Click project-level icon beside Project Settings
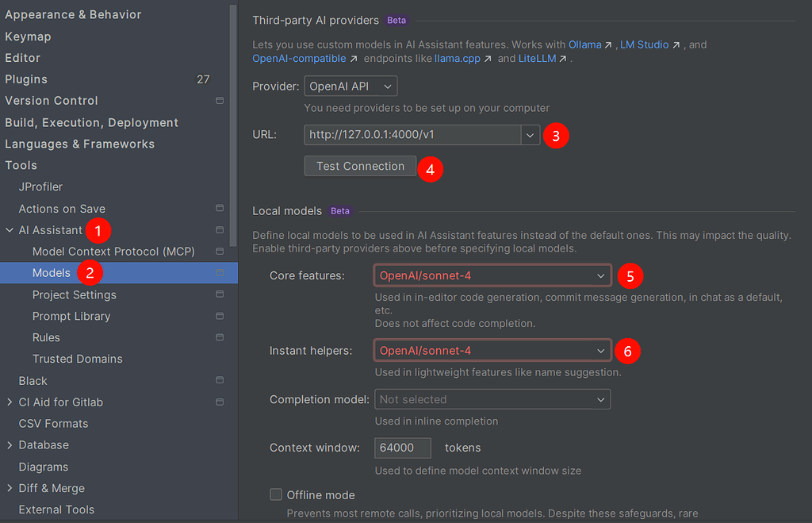 (x=220, y=294)
